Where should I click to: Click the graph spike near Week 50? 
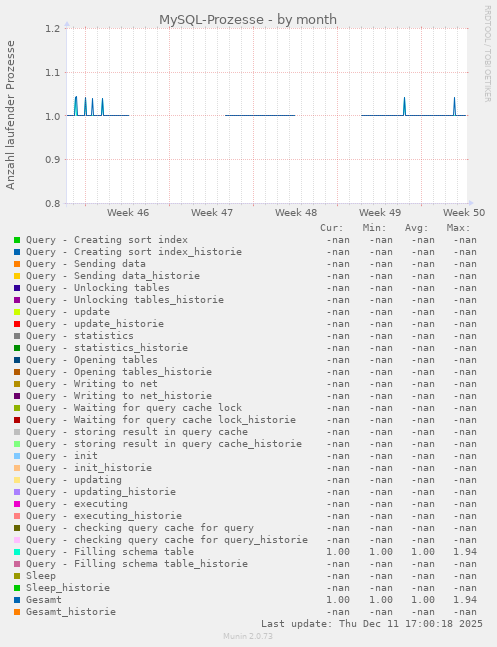pos(454,106)
